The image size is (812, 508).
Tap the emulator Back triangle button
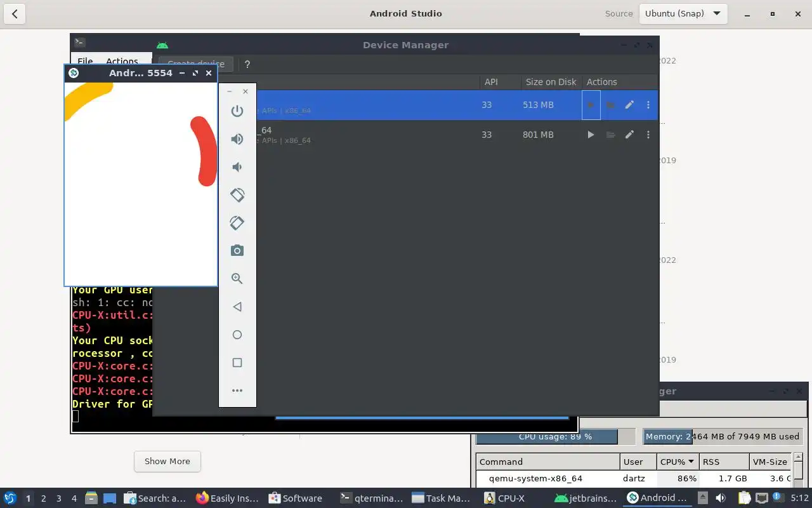point(237,307)
